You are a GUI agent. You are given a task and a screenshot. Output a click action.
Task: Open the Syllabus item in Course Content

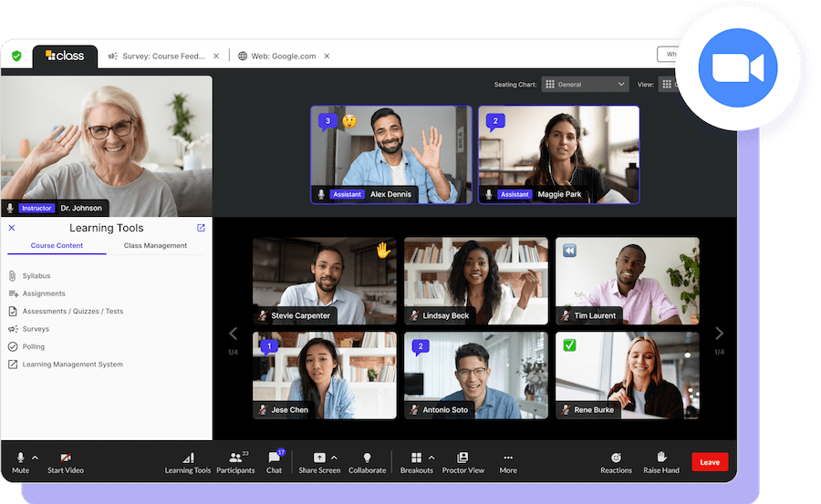click(36, 275)
